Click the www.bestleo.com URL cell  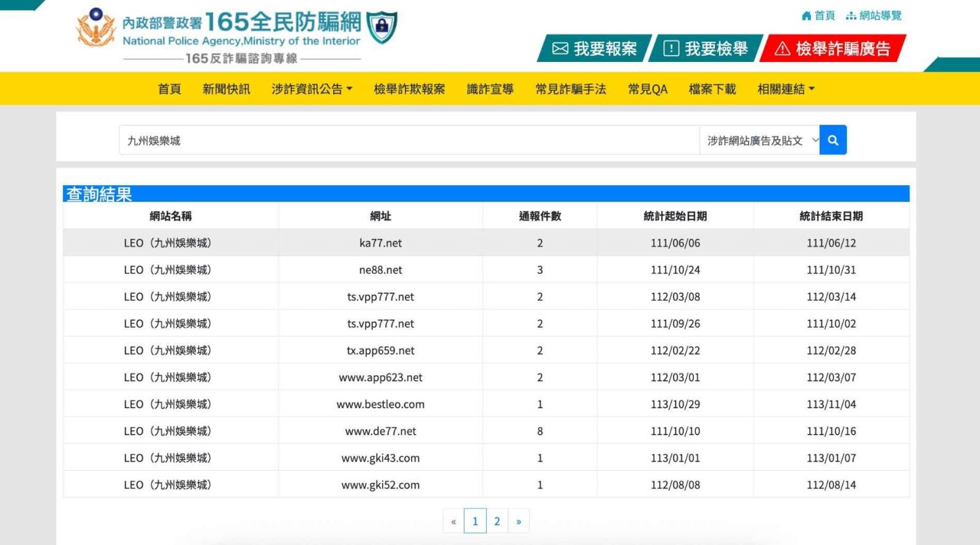[x=380, y=405]
